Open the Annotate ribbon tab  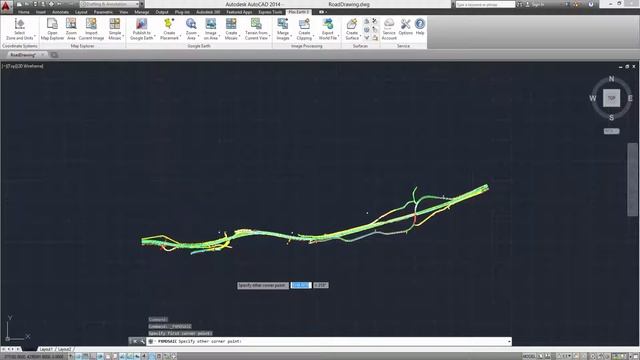(60, 12)
